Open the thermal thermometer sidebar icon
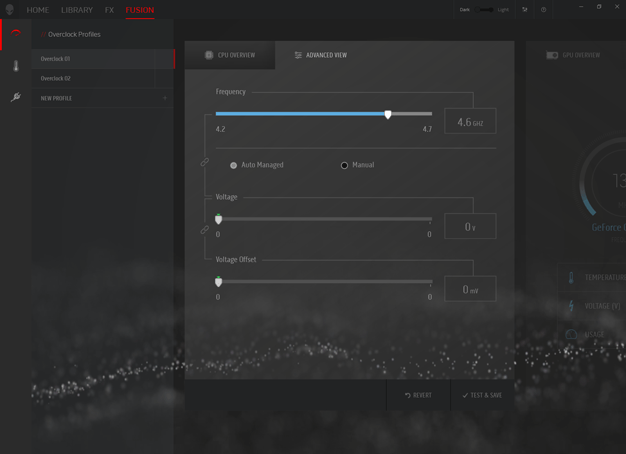The width and height of the screenshot is (626, 454). [x=16, y=65]
